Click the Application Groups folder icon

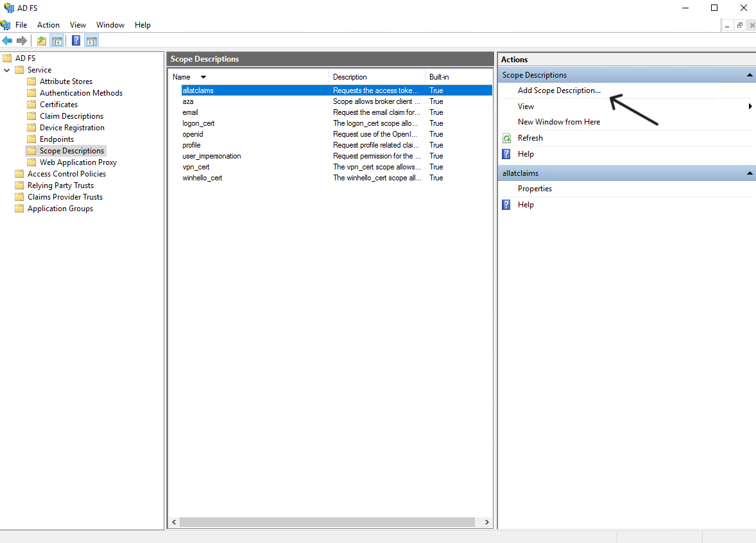19,209
